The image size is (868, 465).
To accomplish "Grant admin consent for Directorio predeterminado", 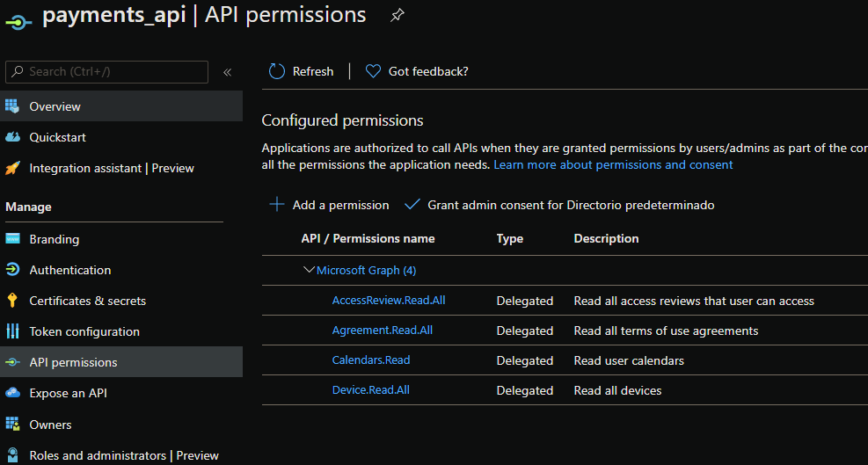I will 559,205.
